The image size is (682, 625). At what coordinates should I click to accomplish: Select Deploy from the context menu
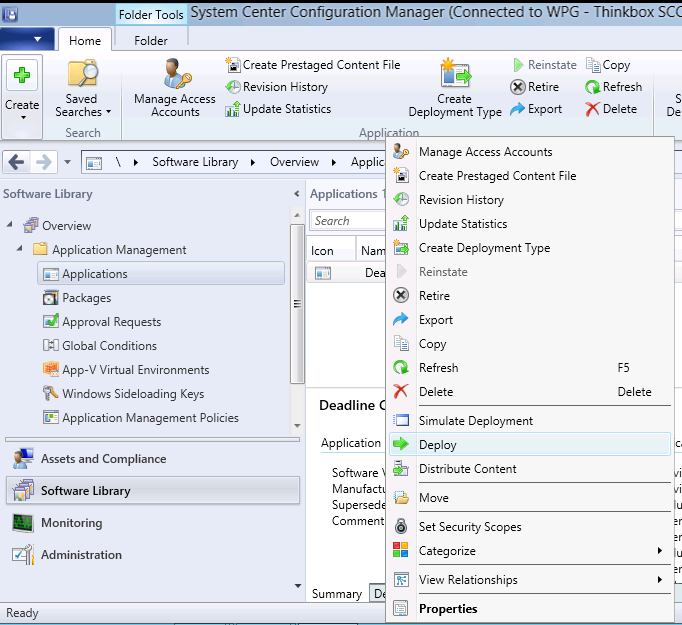click(x=438, y=445)
